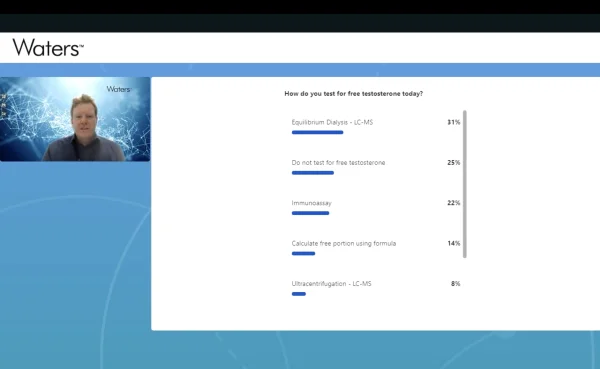Select Do not test for free testosterone
The width and height of the screenshot is (600, 369).
coord(338,163)
